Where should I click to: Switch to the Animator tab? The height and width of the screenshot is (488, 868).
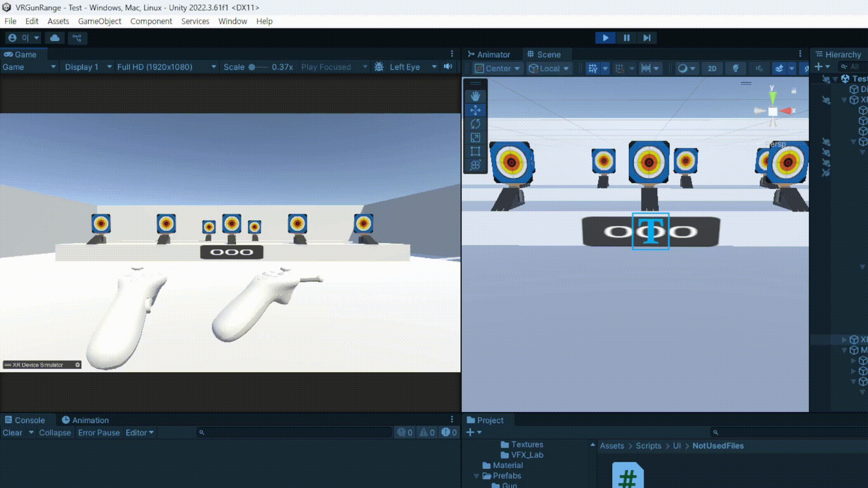(489, 54)
